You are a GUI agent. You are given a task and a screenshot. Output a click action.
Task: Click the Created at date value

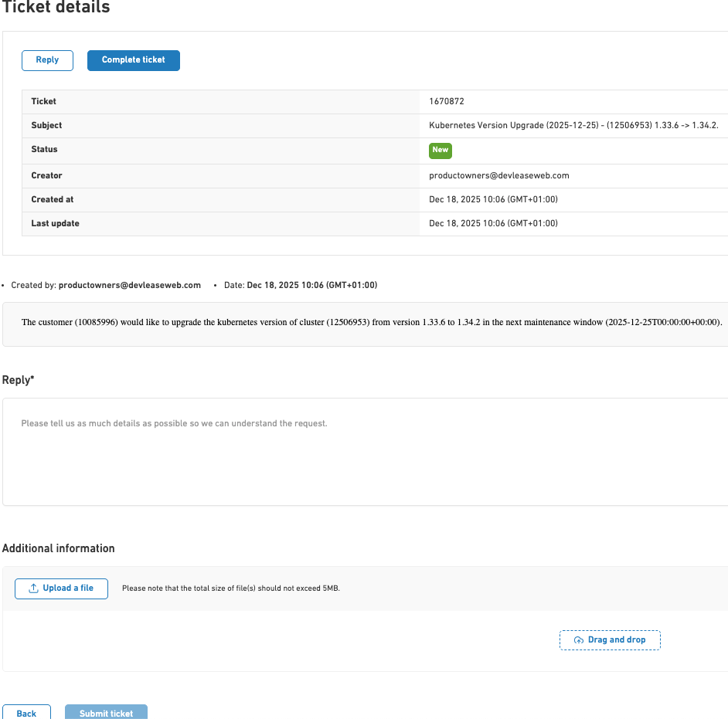(x=493, y=200)
